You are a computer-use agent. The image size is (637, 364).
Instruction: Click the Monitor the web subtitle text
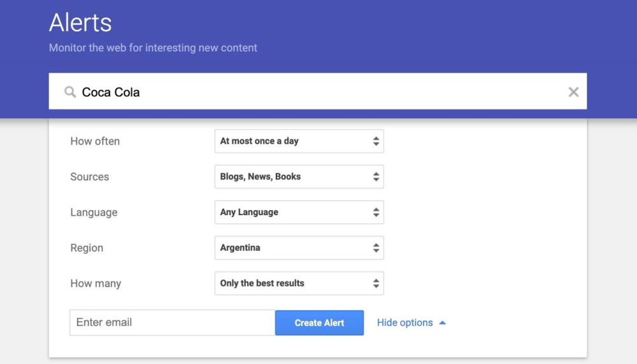[x=153, y=48]
